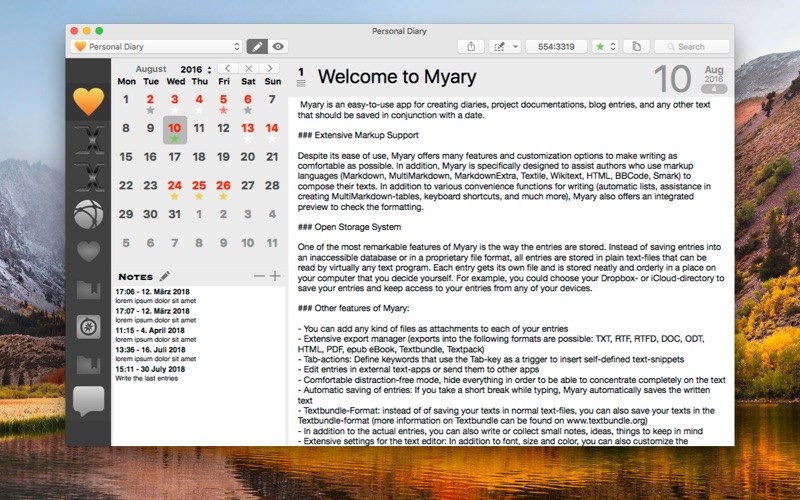The image size is (800, 500).
Task: Change the year with the 2016 stepper
Action: click(x=210, y=69)
